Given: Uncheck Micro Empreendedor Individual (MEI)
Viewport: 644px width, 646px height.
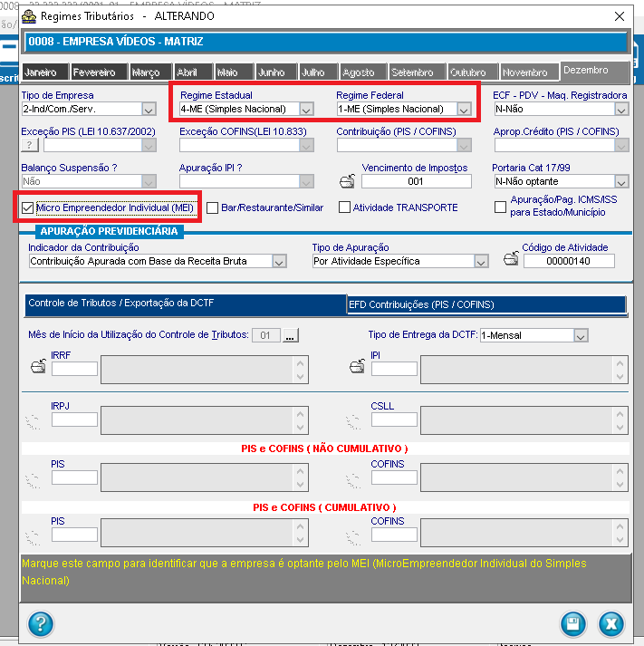Looking at the screenshot, I should [x=27, y=207].
